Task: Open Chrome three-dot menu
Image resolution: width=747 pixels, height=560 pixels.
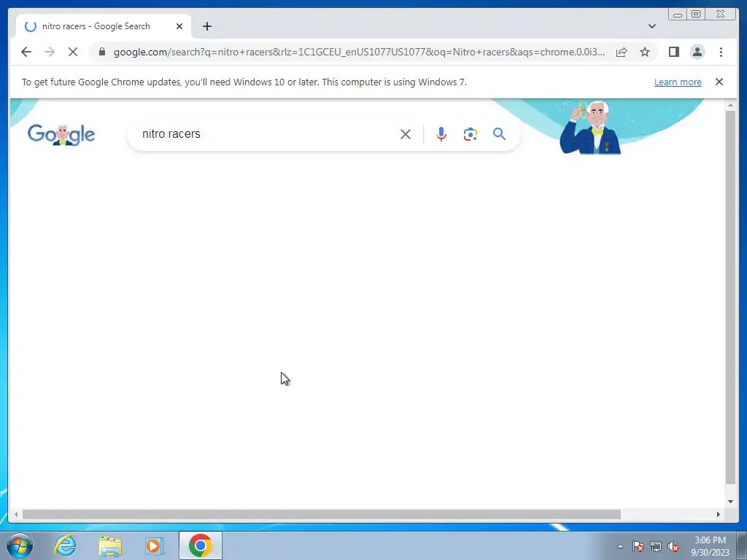Action: (721, 52)
